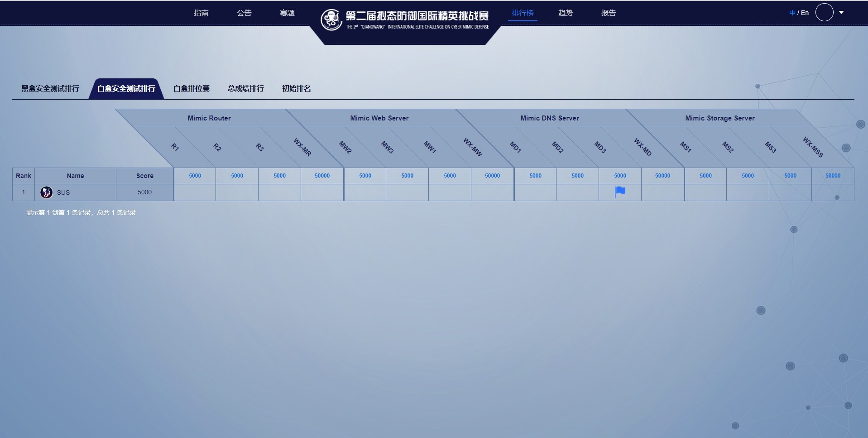The height and width of the screenshot is (438, 868).
Task: Open the 白盒排位赛 tab
Action: (x=192, y=89)
